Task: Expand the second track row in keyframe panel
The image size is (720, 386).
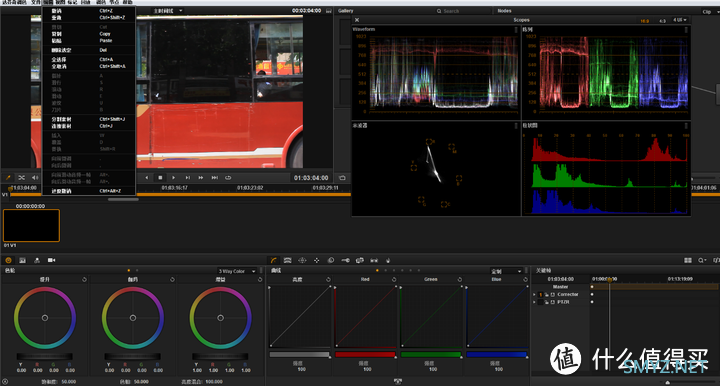Action: (x=534, y=302)
